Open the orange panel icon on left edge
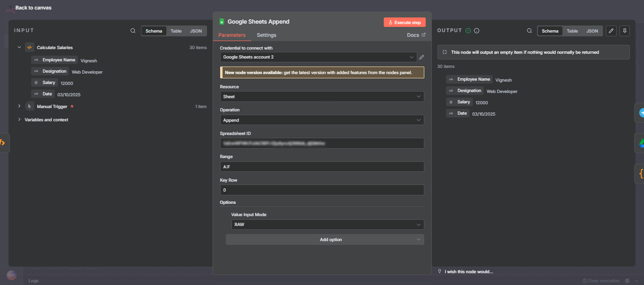Image resolution: width=644 pixels, height=285 pixels. tap(4, 142)
